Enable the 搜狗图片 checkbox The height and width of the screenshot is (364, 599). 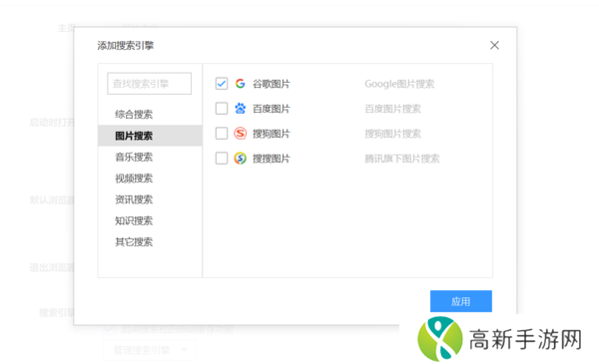click(222, 134)
